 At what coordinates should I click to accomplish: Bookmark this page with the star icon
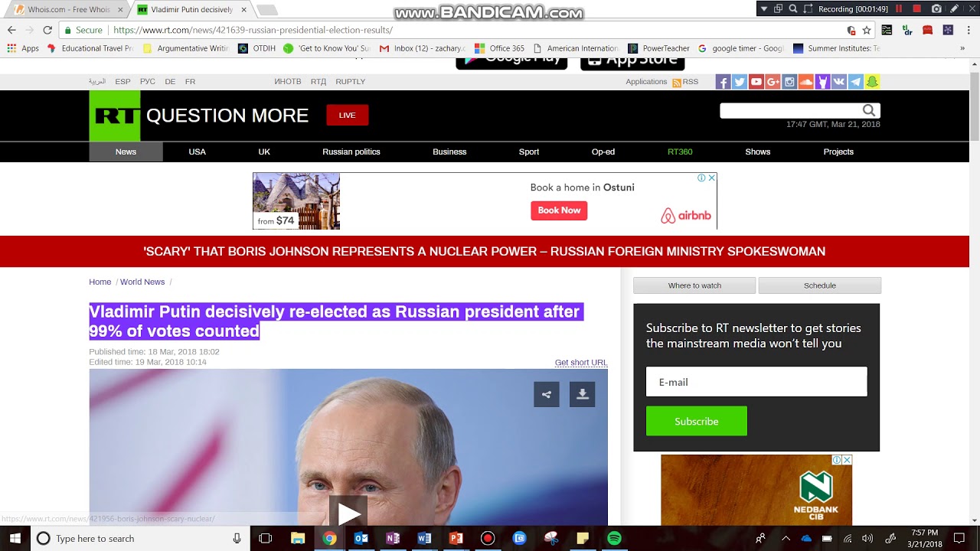(867, 31)
